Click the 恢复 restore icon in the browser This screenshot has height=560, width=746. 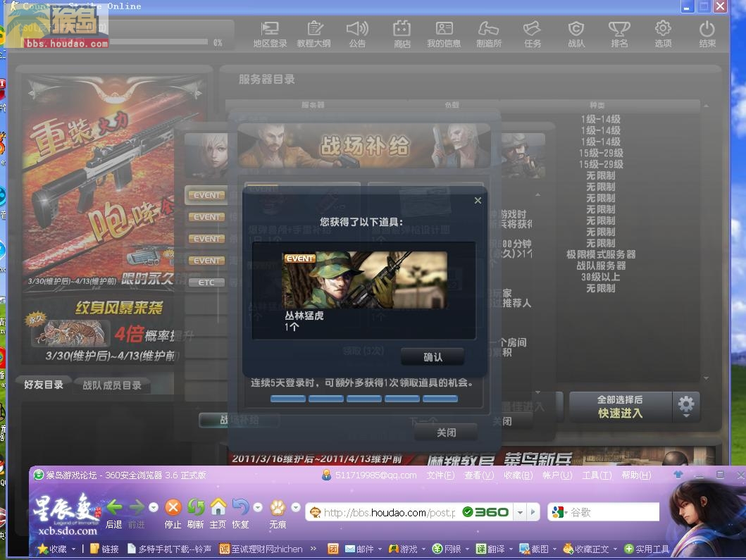click(x=241, y=507)
